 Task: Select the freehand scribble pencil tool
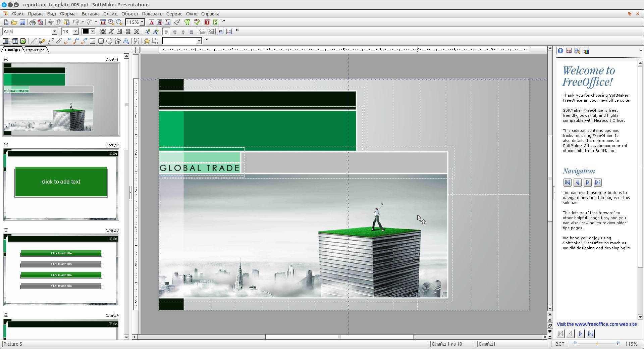[x=42, y=41]
